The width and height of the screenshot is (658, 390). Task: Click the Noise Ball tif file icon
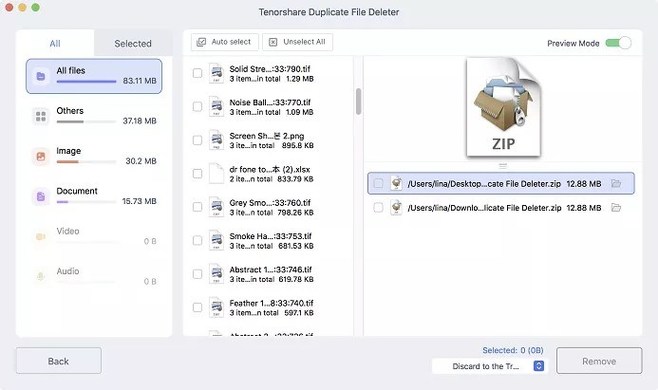pos(216,107)
